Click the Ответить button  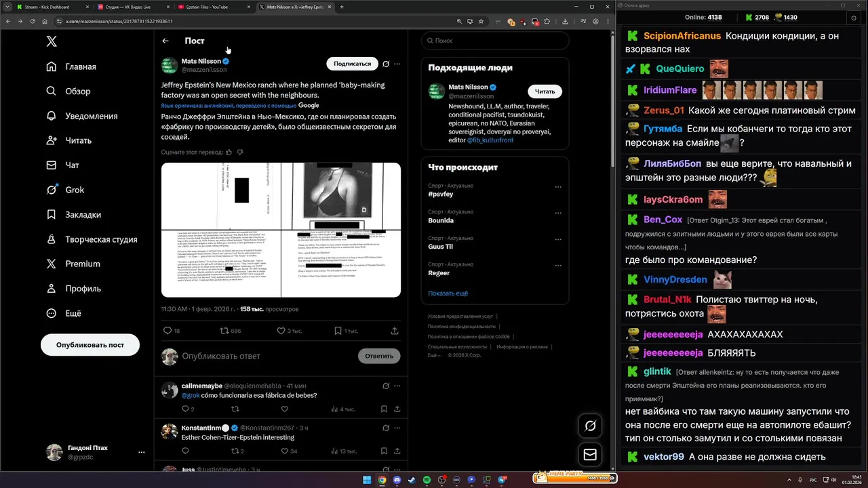click(x=379, y=356)
